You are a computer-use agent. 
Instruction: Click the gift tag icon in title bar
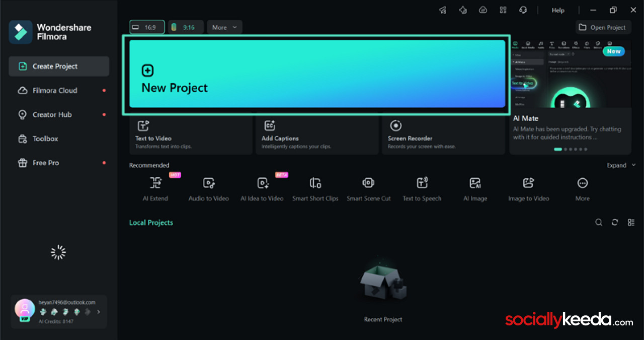click(463, 10)
